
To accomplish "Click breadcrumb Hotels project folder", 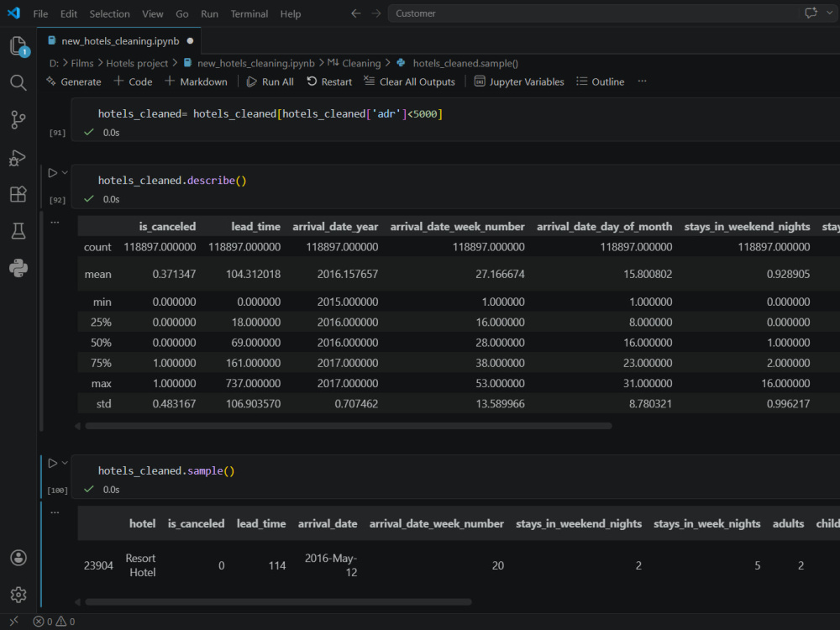I will pyautogui.click(x=137, y=63).
